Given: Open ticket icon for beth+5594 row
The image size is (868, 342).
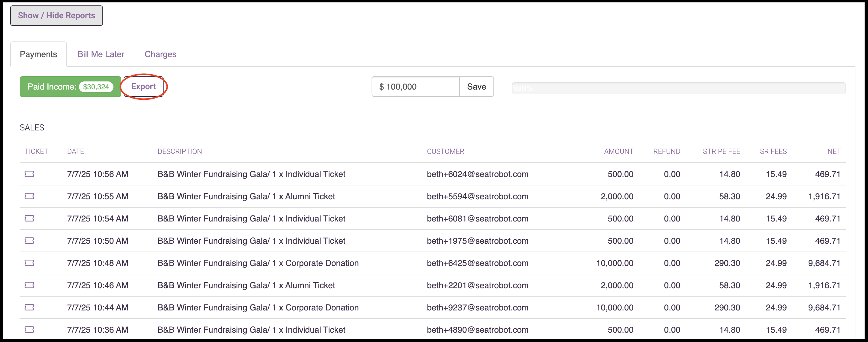Looking at the screenshot, I should pyautogui.click(x=29, y=196).
